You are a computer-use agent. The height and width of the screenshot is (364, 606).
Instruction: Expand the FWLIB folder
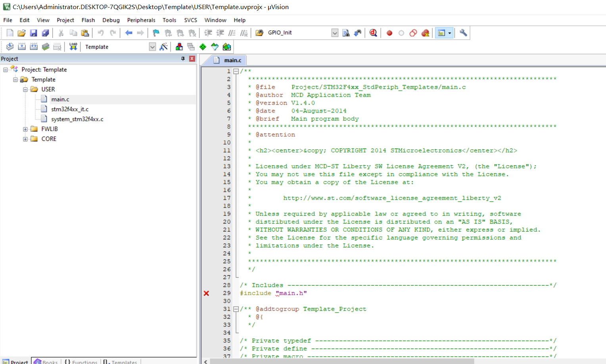click(x=25, y=129)
